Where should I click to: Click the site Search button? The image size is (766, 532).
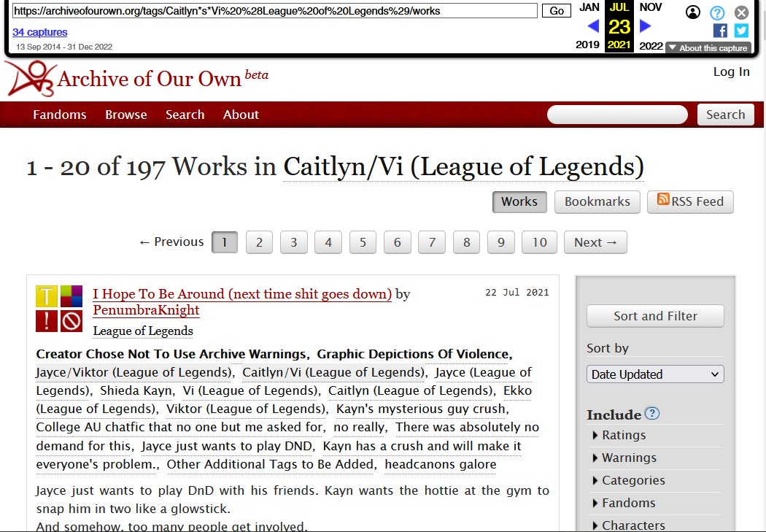tap(725, 115)
